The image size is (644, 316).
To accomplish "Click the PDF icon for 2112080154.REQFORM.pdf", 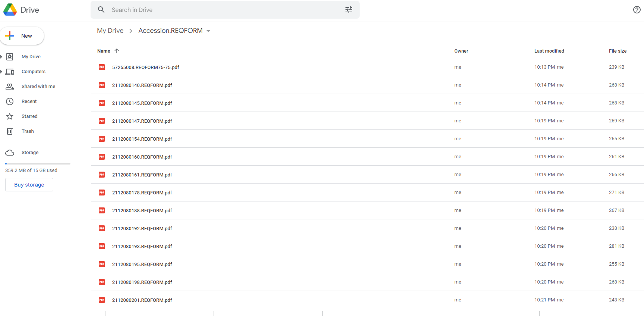I will click(102, 139).
